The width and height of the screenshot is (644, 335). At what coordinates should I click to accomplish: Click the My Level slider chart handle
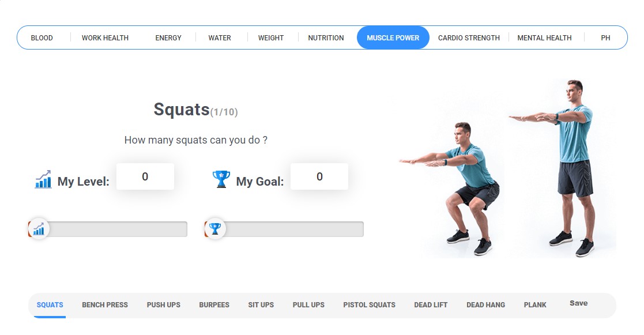(39, 229)
